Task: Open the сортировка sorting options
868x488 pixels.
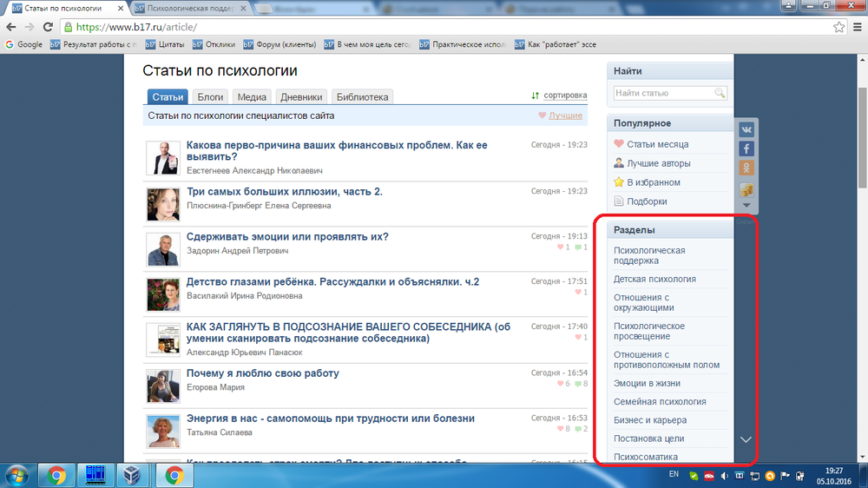Action: [559, 96]
